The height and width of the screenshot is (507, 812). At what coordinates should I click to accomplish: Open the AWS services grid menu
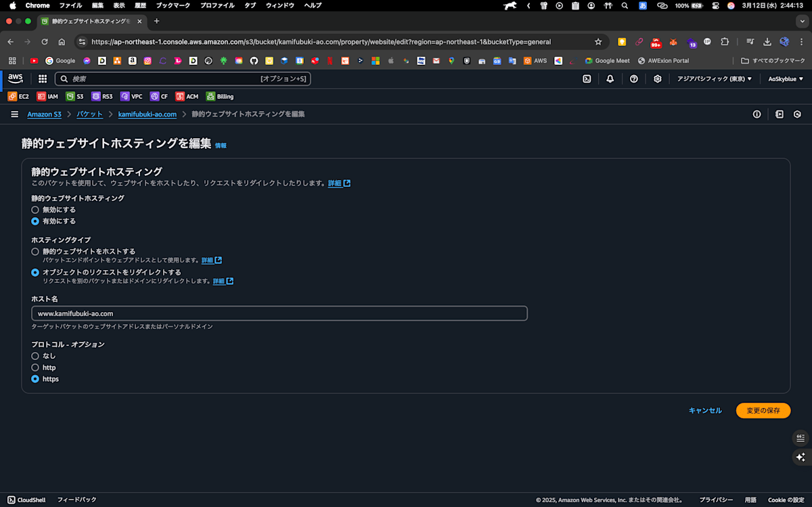pyautogui.click(x=43, y=79)
